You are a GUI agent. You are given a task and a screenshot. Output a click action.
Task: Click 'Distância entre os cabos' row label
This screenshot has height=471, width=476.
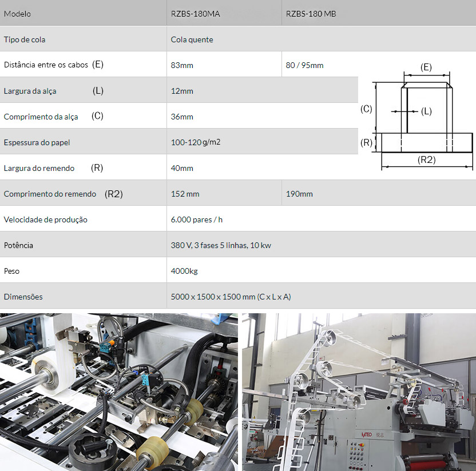click(x=46, y=65)
